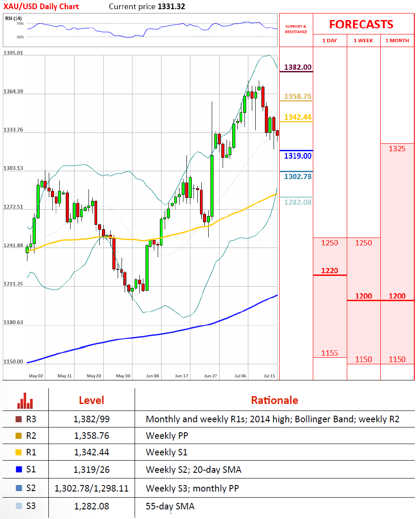
Task: Select the 1 DAY forecast column header
Action: coord(330,41)
